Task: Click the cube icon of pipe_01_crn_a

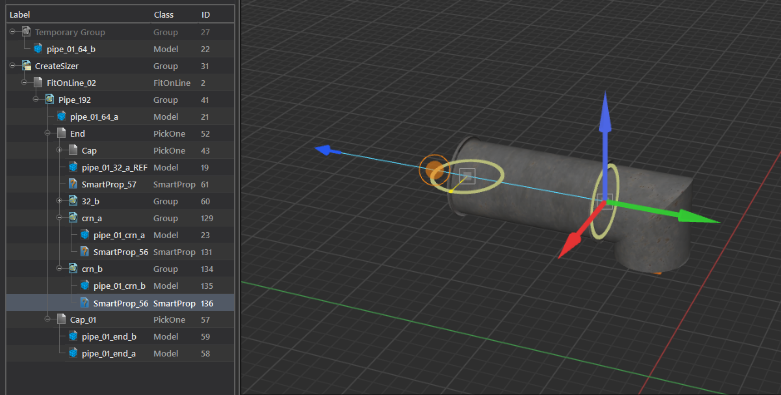Action: coord(85,235)
